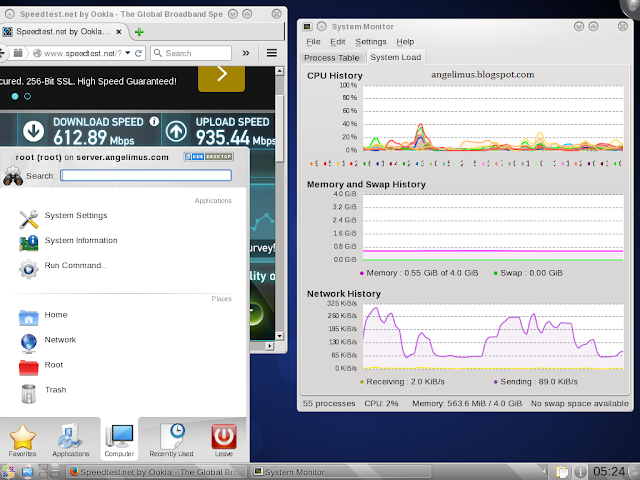Click the upload arrow icon
Image resolution: width=640 pixels, height=480 pixels.
click(176, 131)
